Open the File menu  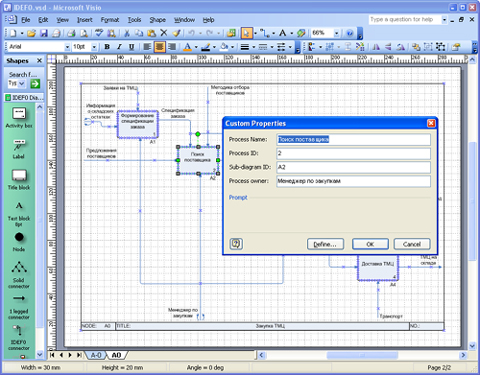point(26,20)
